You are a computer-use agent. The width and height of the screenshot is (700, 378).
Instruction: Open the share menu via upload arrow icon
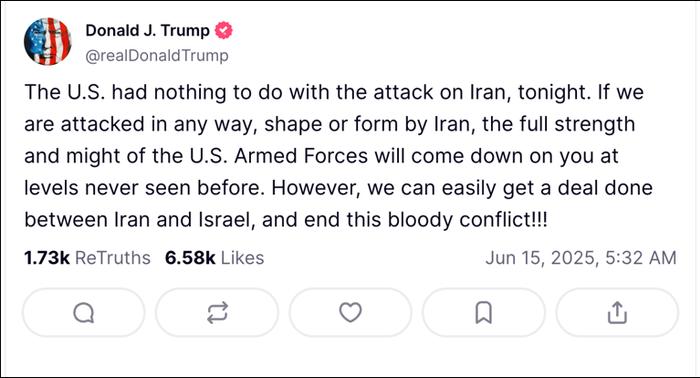617,312
